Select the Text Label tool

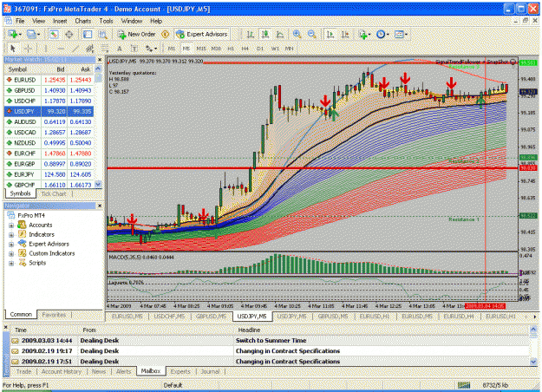tap(134, 49)
